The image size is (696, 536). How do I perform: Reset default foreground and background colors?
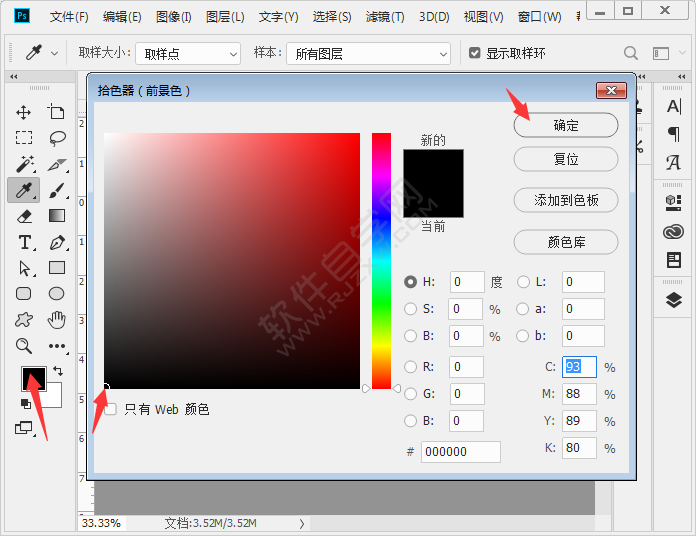point(26,404)
